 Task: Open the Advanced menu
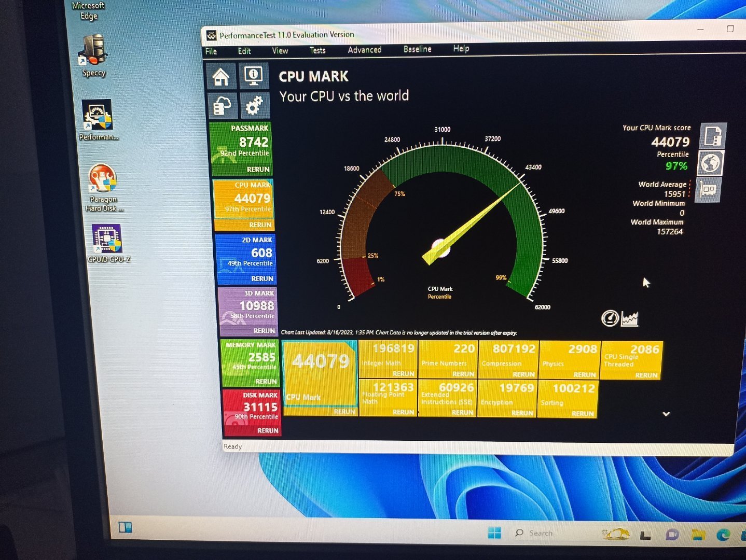click(x=365, y=50)
